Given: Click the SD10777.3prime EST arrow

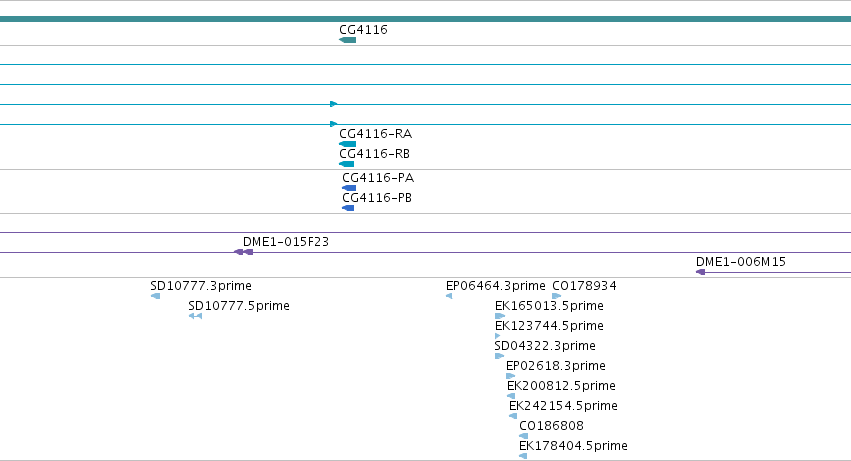Looking at the screenshot, I should (155, 296).
